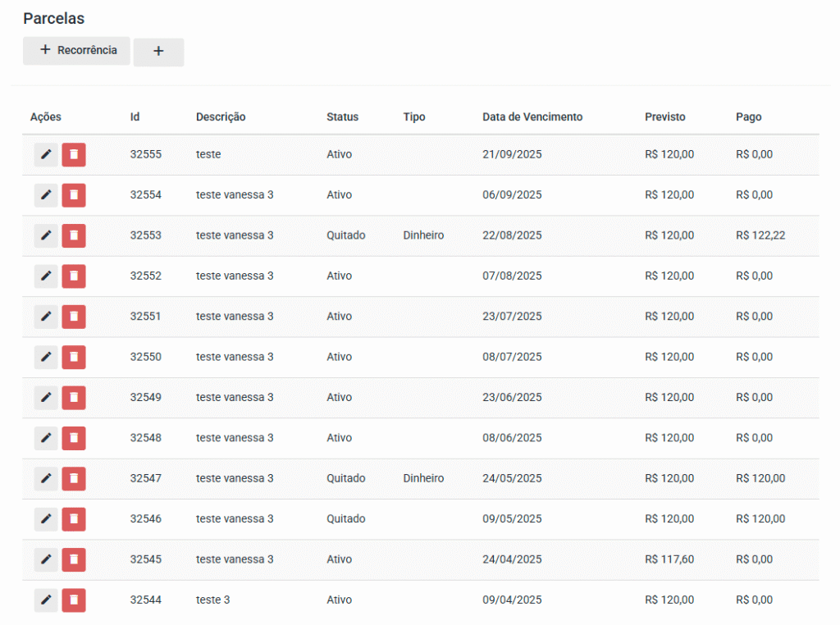Click the Id column header
This screenshot has height=625, width=840.
[x=135, y=117]
